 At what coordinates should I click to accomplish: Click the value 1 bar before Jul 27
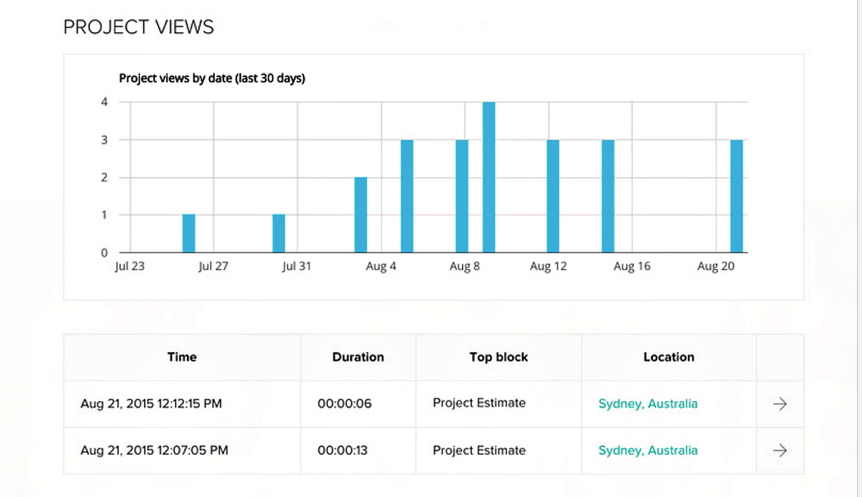coord(189,234)
